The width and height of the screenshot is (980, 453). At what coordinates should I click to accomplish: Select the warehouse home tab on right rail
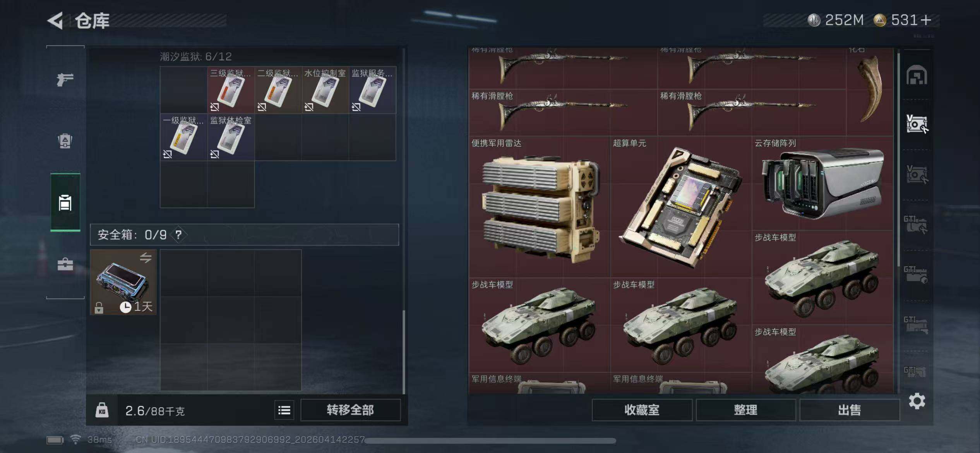click(x=917, y=75)
